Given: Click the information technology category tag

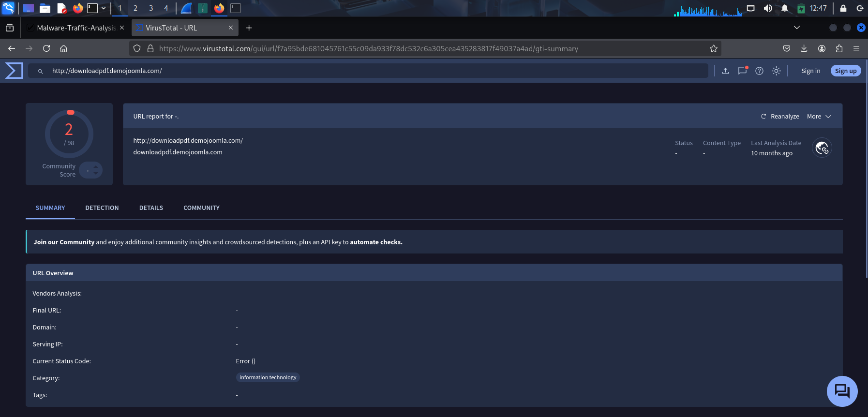Looking at the screenshot, I should tap(268, 377).
